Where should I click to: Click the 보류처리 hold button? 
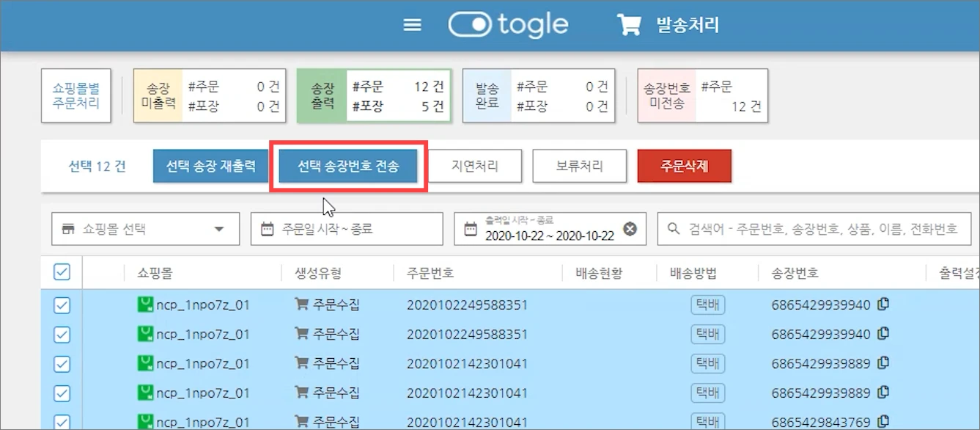click(x=579, y=166)
